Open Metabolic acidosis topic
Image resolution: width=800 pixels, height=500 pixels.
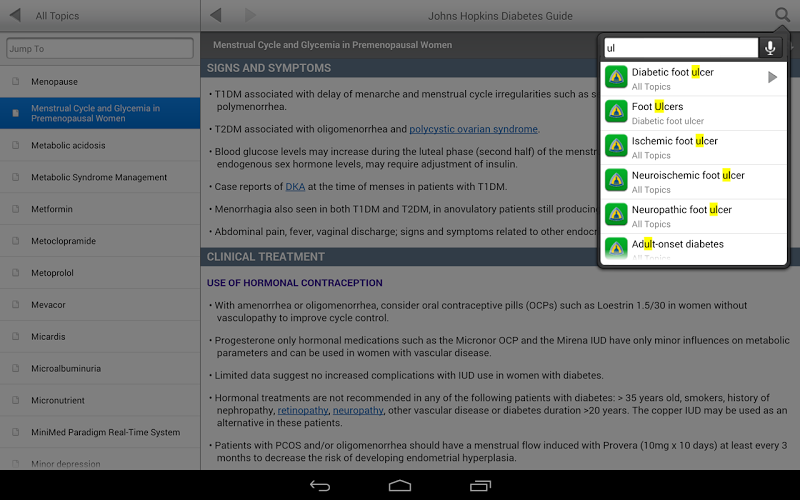(100, 145)
